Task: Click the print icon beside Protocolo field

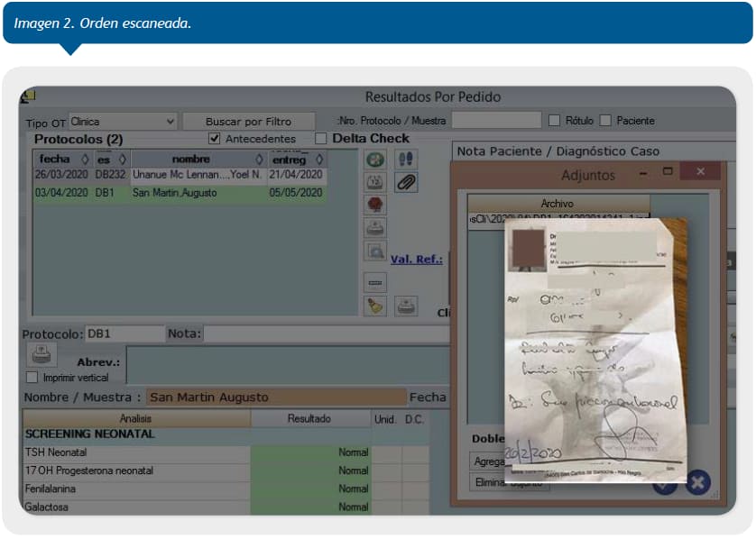Action: click(x=43, y=354)
